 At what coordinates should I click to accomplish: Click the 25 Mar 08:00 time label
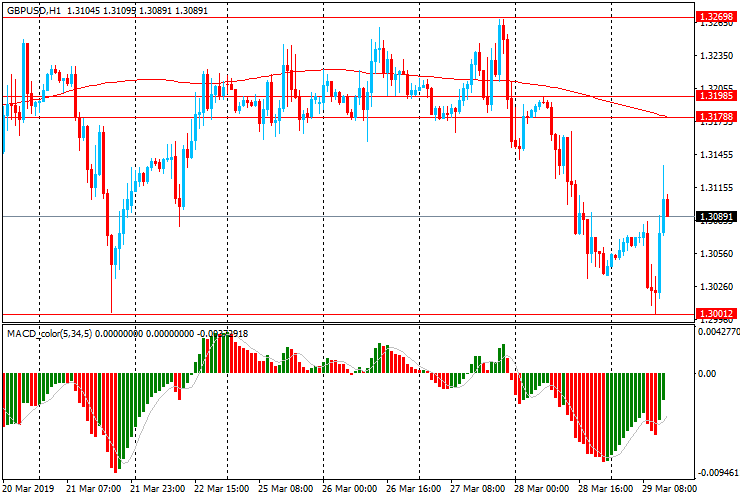pos(286,488)
